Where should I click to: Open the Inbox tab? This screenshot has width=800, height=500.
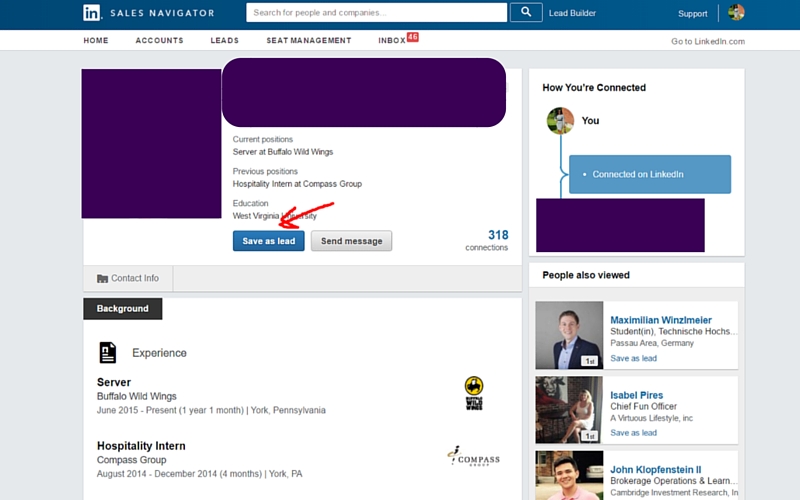392,40
